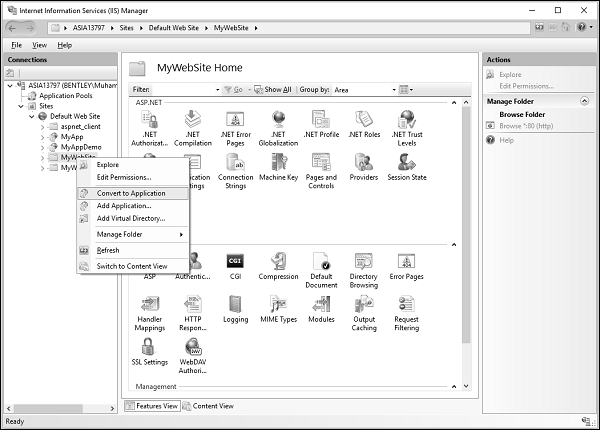The height and width of the screenshot is (430, 600).
Task: Open the Modules feature
Action: (321, 309)
